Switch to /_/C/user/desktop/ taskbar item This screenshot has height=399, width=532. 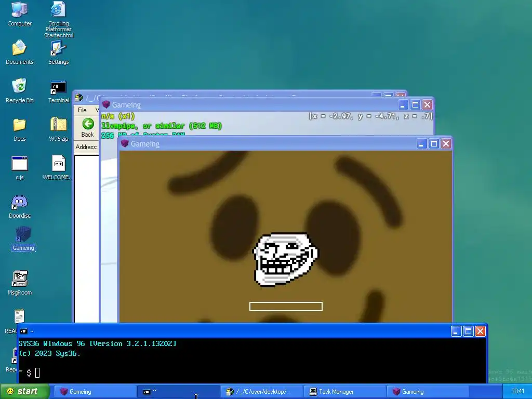point(262,392)
